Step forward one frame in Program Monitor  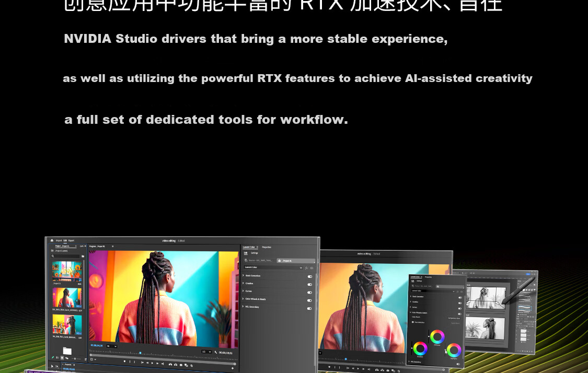pyautogui.click(x=157, y=363)
